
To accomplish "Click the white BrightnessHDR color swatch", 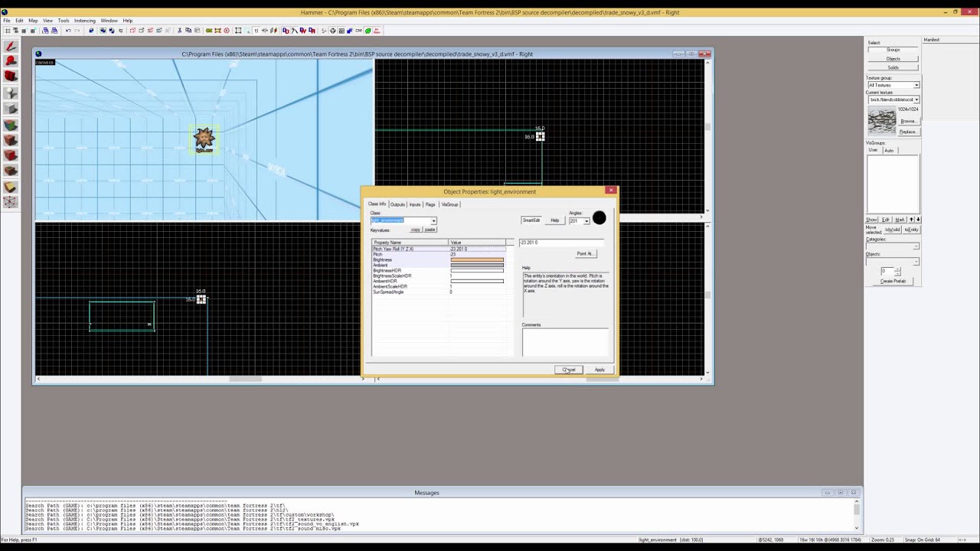I will pyautogui.click(x=477, y=271).
